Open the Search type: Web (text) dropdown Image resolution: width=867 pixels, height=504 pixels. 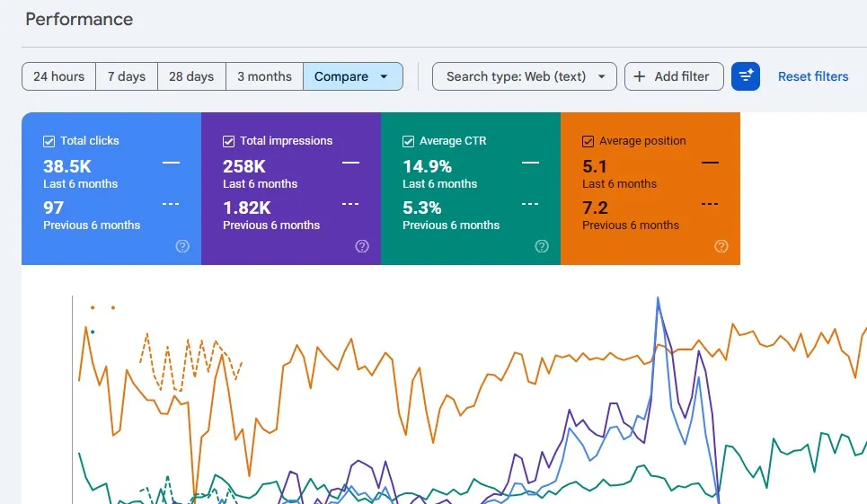click(524, 76)
